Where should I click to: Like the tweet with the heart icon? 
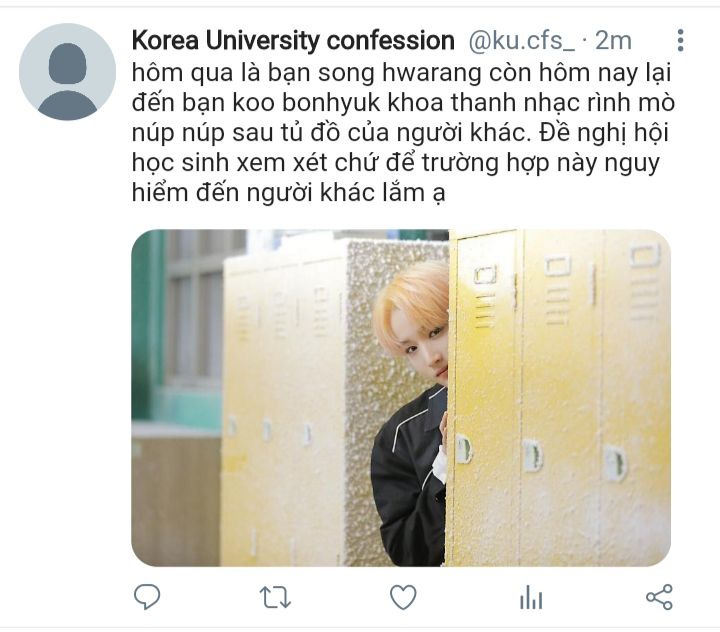click(x=403, y=597)
